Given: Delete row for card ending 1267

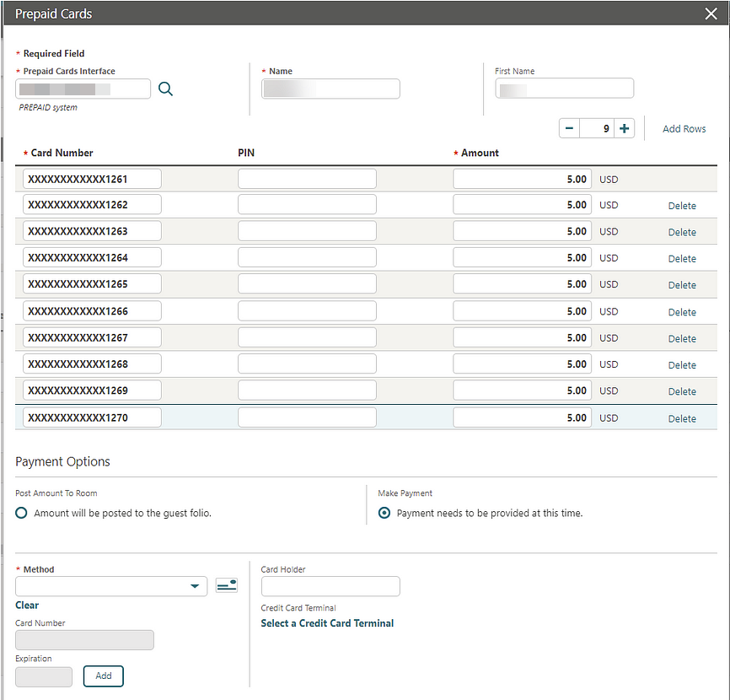Looking at the screenshot, I should pos(682,338).
